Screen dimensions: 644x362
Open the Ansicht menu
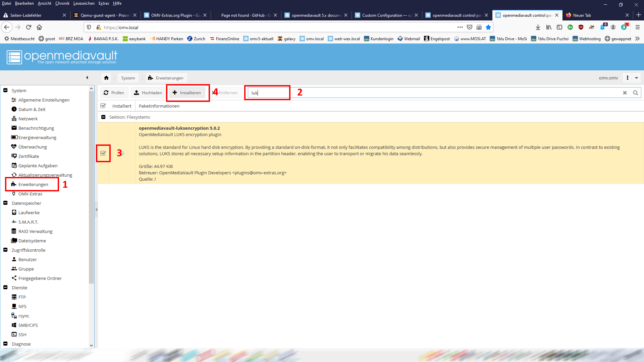click(x=45, y=3)
